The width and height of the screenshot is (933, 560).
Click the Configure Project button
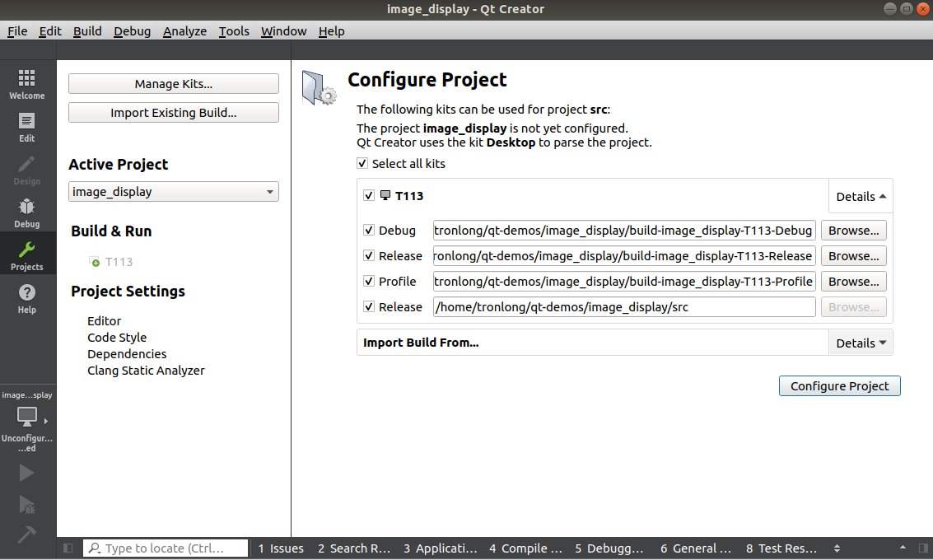pos(840,385)
